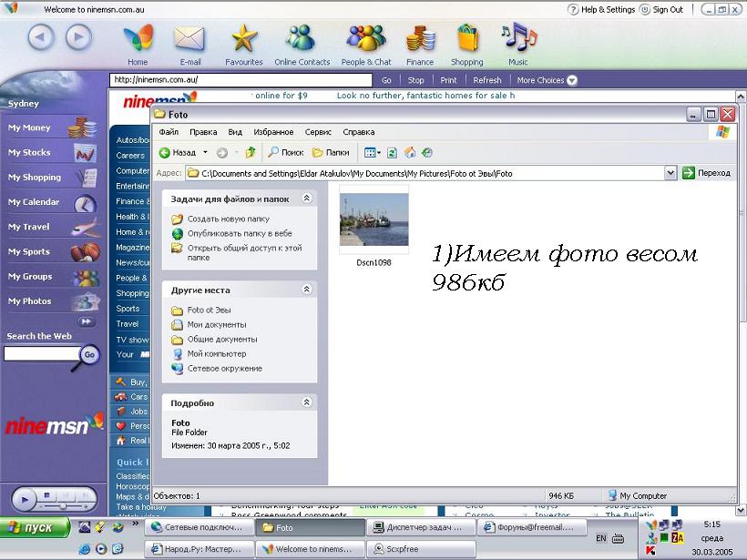Open the Избранное menu
Viewport: 747px width, 560px height.
click(273, 132)
